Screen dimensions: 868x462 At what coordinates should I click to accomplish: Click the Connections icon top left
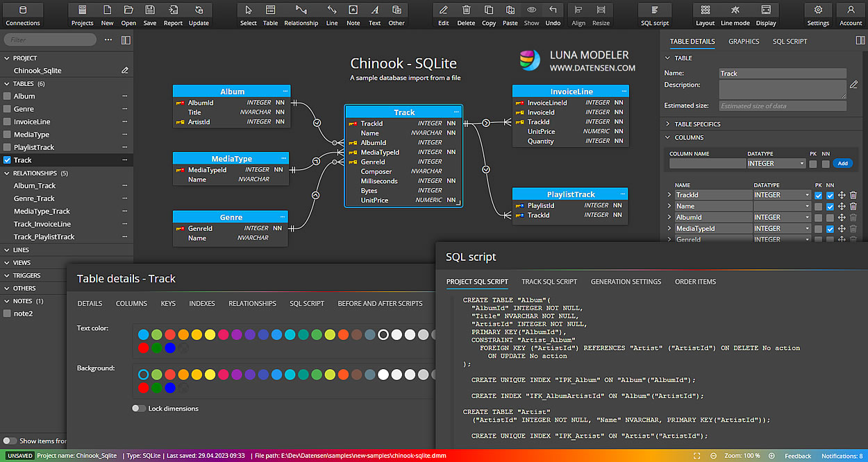pyautogui.click(x=22, y=13)
